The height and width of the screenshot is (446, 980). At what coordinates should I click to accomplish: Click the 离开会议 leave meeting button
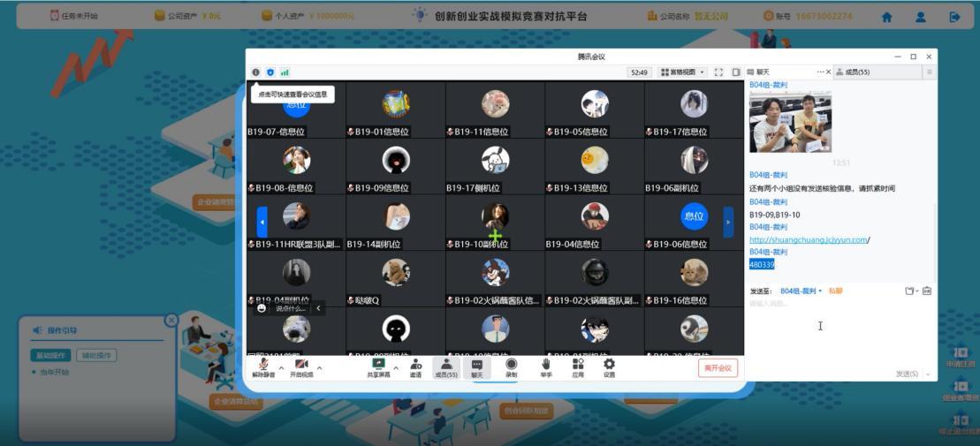pyautogui.click(x=716, y=367)
